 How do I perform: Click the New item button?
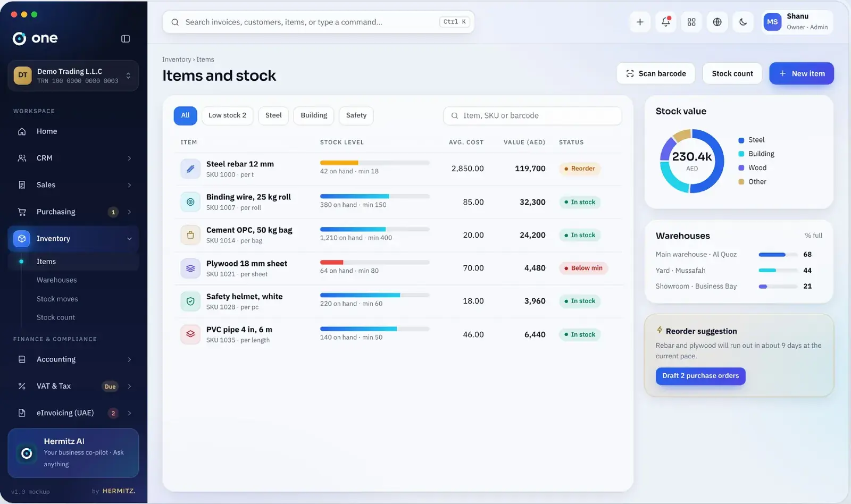(802, 73)
